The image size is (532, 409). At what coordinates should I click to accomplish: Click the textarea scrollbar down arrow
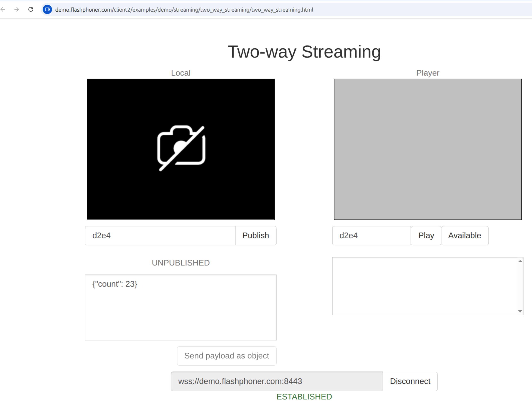click(520, 311)
